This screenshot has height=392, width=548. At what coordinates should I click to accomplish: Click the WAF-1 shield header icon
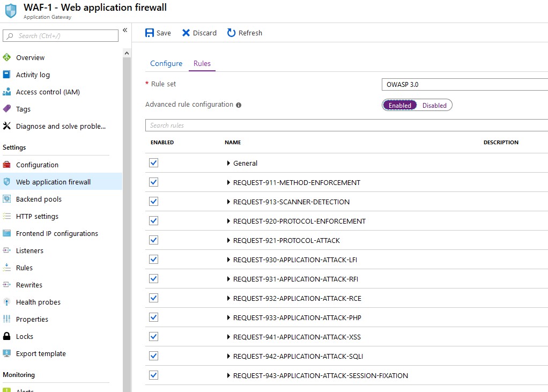tap(11, 11)
